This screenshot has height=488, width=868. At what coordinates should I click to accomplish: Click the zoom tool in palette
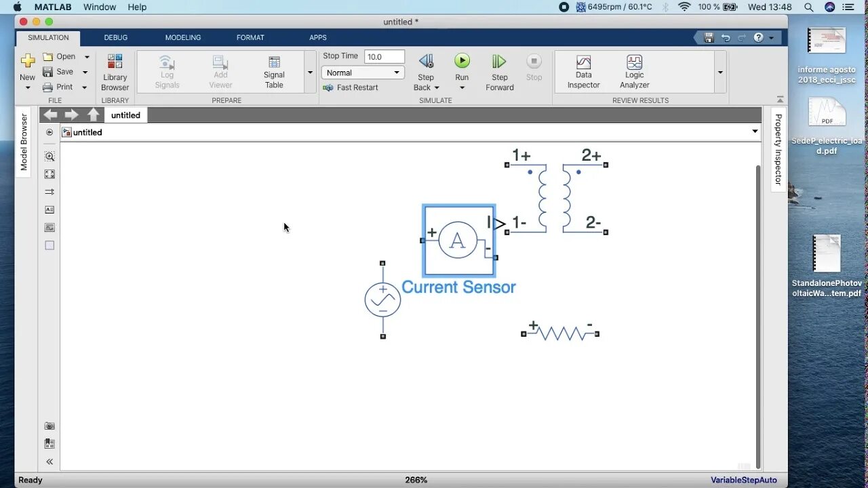click(50, 157)
